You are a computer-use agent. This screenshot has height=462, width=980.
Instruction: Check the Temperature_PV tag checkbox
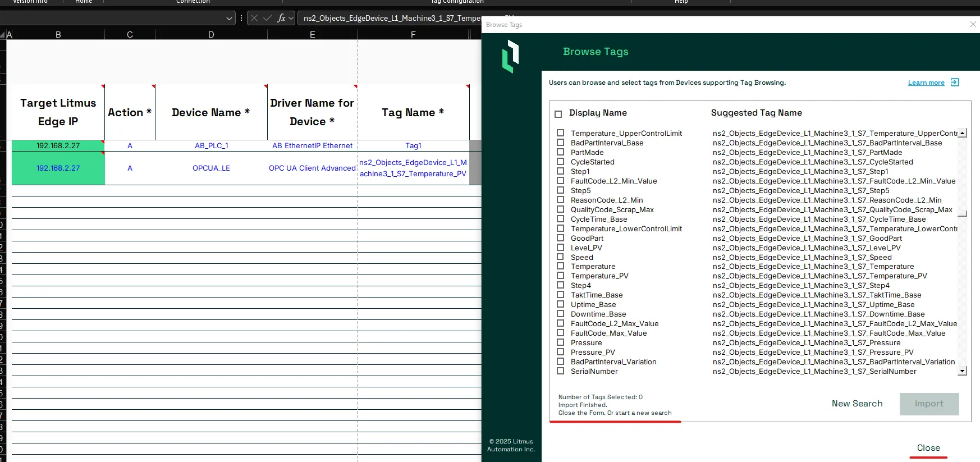pyautogui.click(x=560, y=276)
